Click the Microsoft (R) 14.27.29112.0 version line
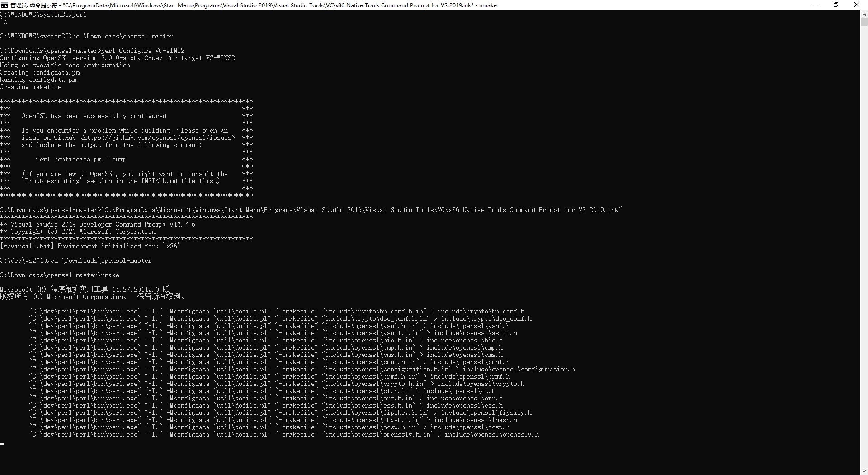This screenshot has width=868, height=475. click(x=85, y=289)
